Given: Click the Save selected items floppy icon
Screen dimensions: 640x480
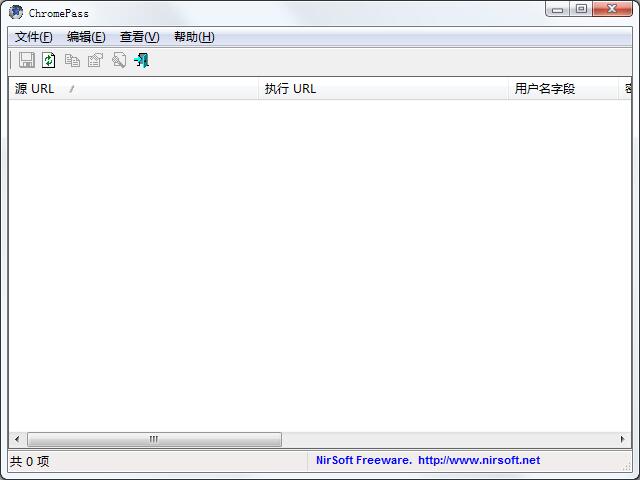Looking at the screenshot, I should click(27, 60).
